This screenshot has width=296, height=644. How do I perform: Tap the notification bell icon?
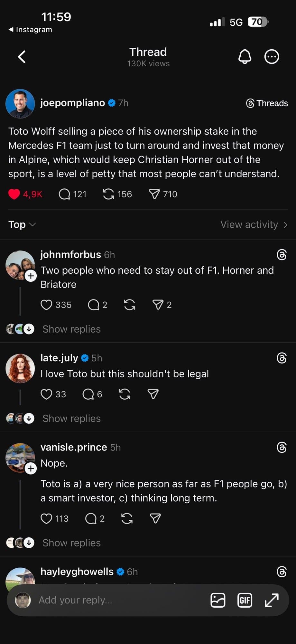coord(245,57)
